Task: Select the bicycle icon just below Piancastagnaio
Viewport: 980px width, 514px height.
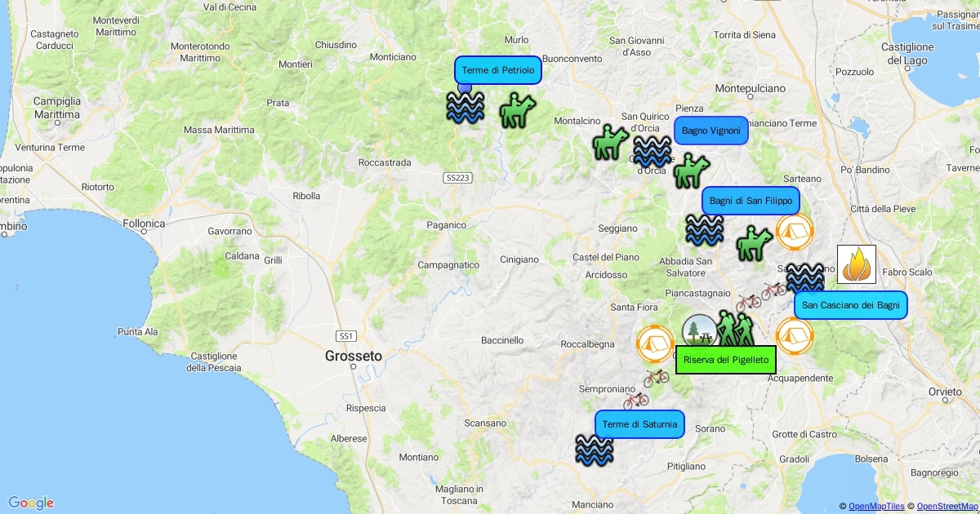Action: pos(748,303)
